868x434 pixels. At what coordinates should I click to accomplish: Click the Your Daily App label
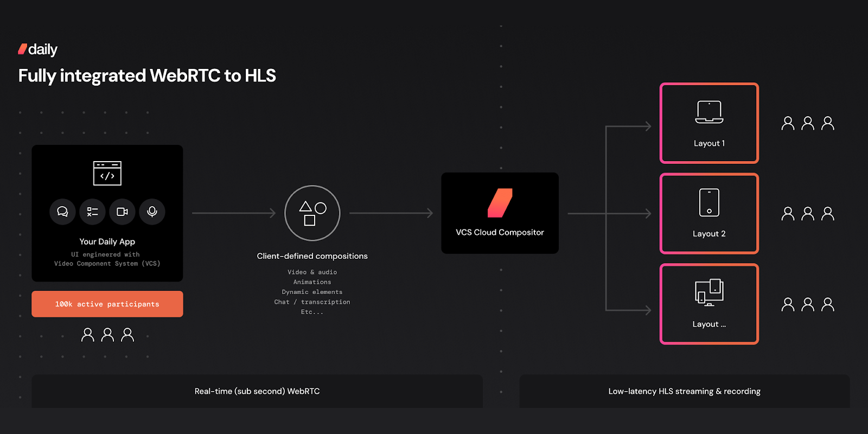point(107,241)
